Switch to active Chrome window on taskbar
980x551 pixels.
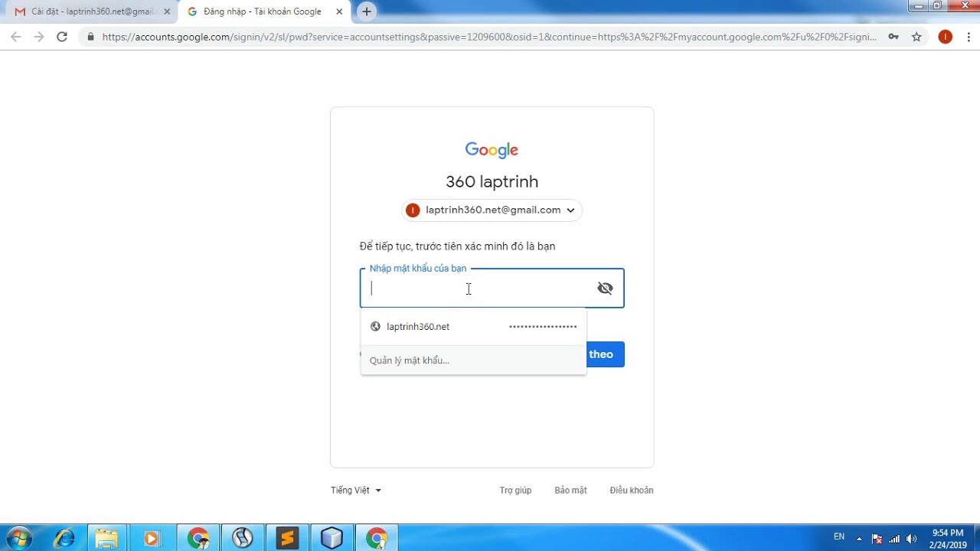[x=376, y=539]
